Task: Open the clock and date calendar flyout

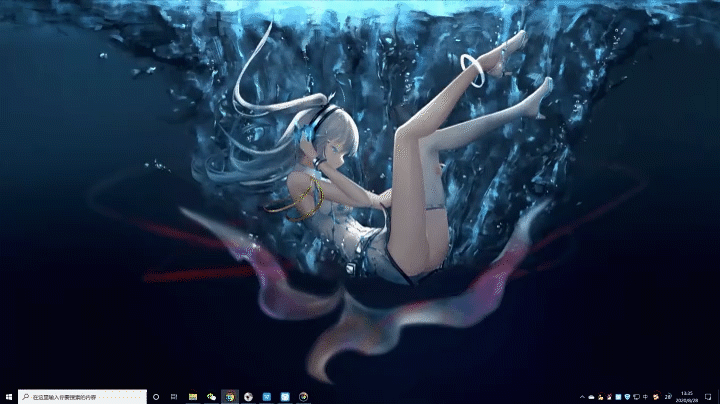Action: (x=687, y=396)
